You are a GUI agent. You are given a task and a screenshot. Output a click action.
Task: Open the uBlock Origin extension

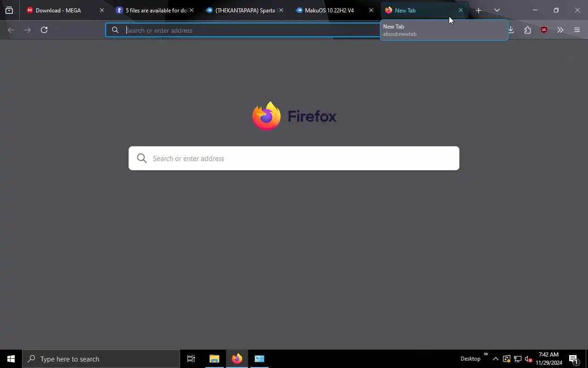pos(544,30)
